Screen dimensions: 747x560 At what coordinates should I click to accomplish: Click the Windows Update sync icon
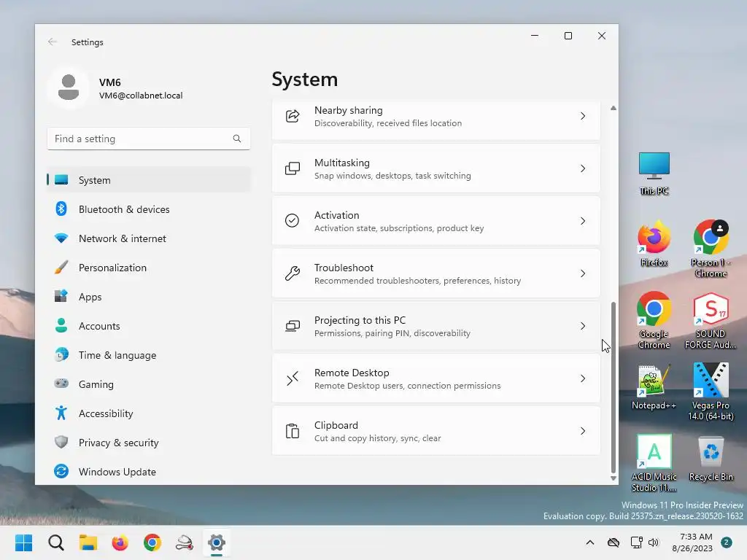pyautogui.click(x=61, y=472)
